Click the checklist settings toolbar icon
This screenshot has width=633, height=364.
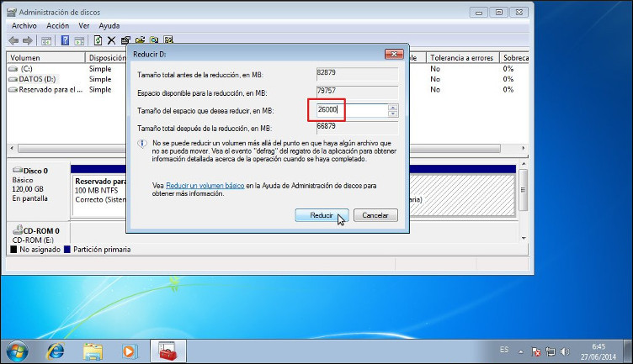[168, 40]
